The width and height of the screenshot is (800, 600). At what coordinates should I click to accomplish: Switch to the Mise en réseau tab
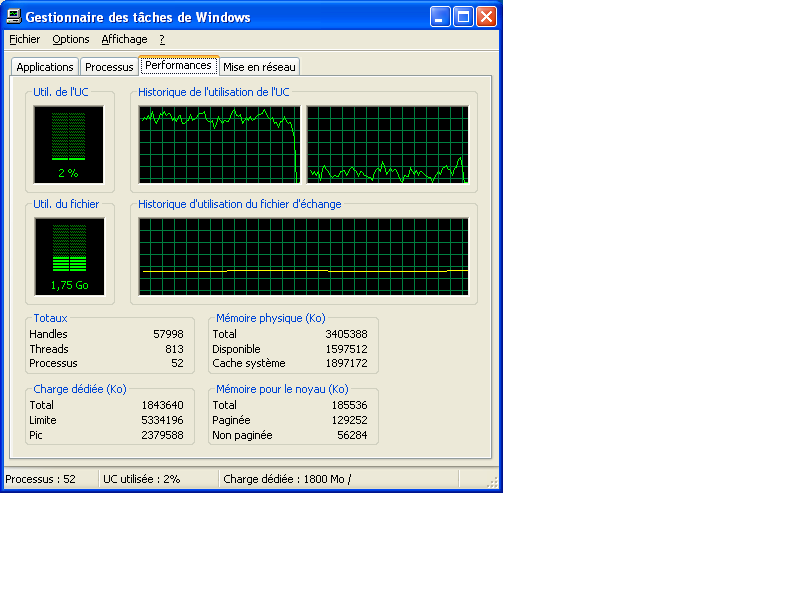point(259,67)
